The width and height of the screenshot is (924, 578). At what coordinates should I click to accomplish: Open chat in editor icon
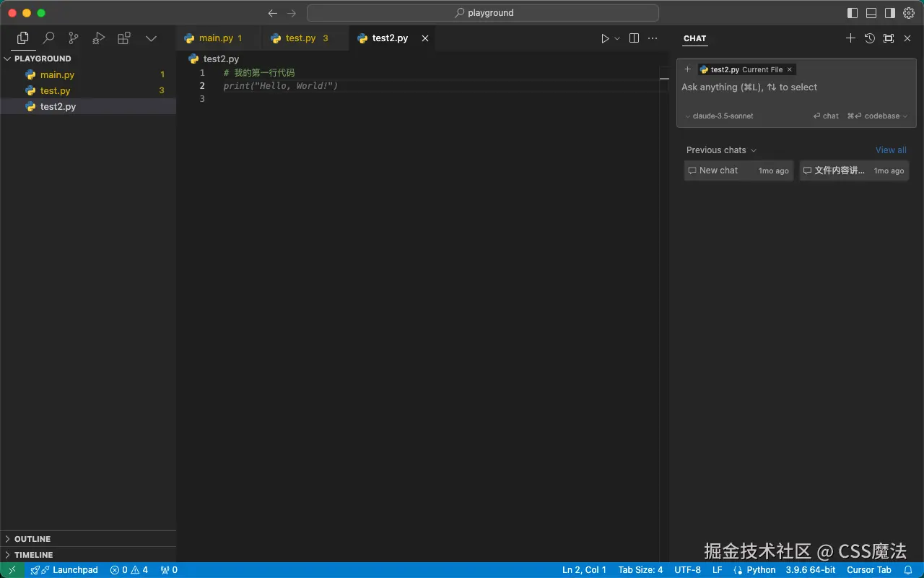tap(889, 38)
